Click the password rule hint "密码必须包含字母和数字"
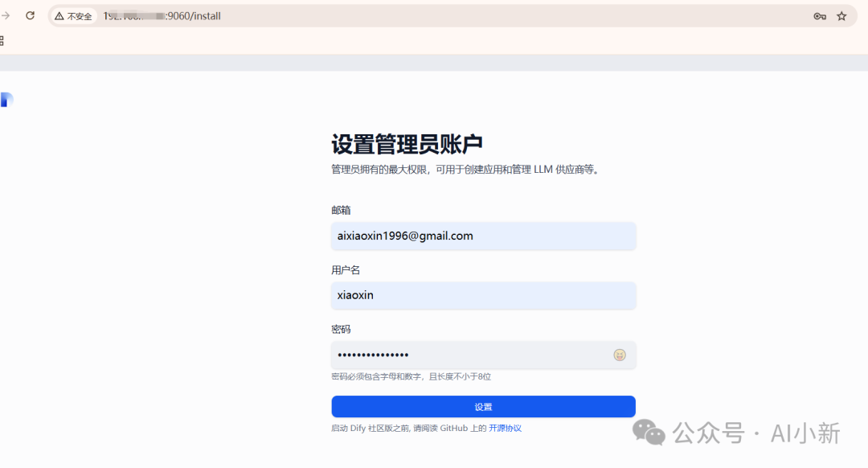The image size is (868, 468). point(376,376)
